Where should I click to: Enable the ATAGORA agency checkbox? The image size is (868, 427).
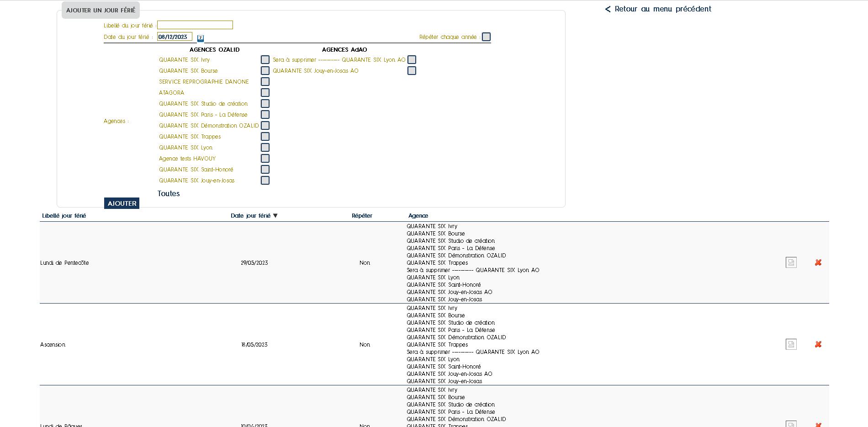point(265,93)
